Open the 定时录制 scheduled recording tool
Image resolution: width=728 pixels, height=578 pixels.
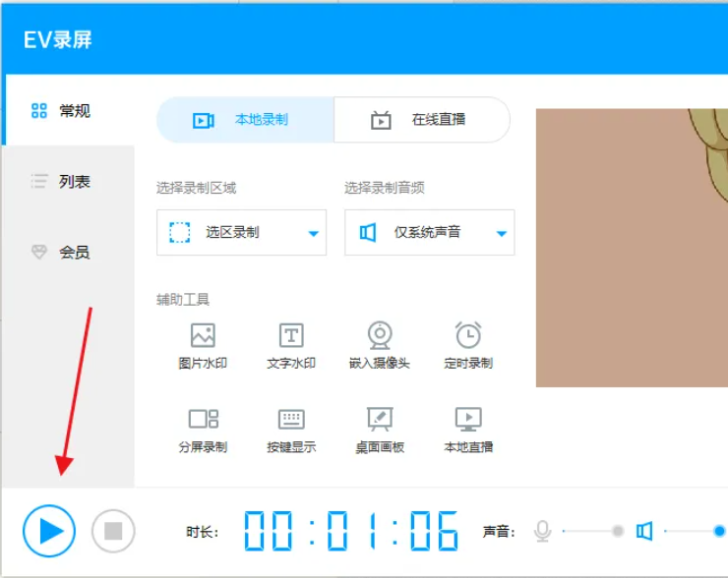coord(468,346)
